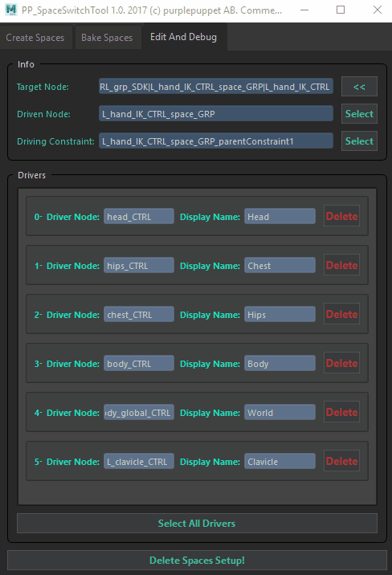Click Delete Spaces Setup! button

[197, 561]
